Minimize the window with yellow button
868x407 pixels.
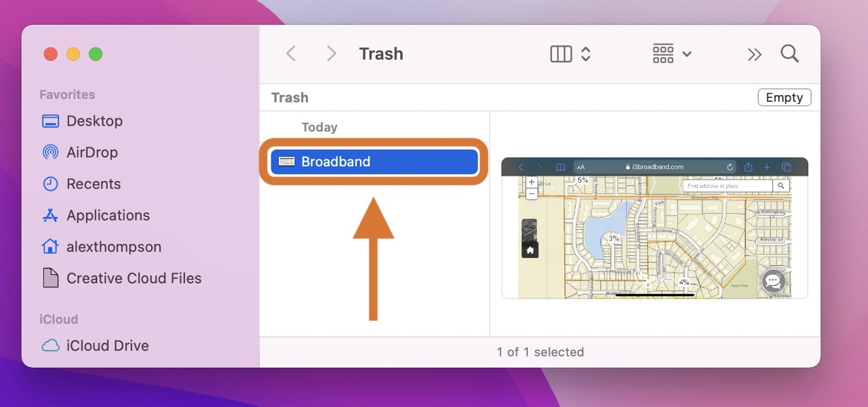click(73, 54)
